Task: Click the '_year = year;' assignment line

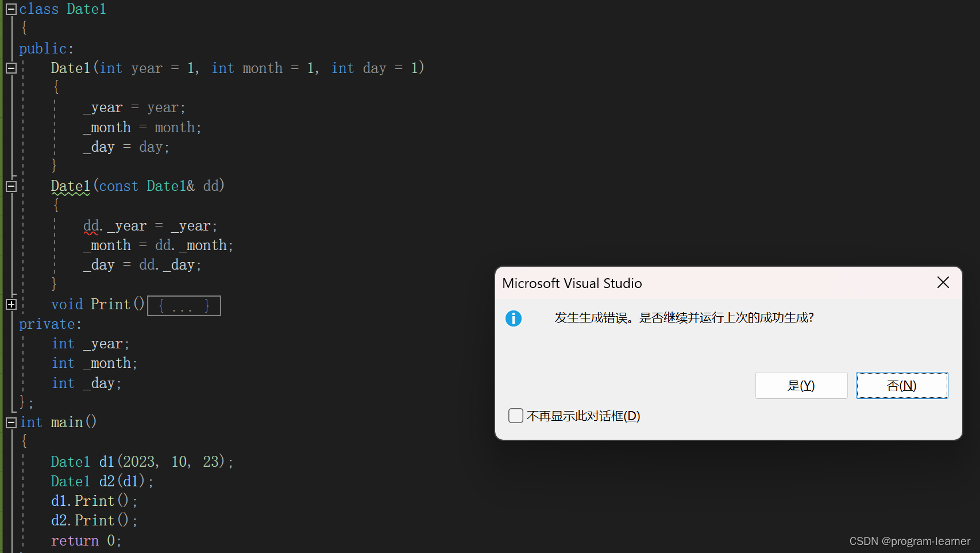Action: click(134, 107)
